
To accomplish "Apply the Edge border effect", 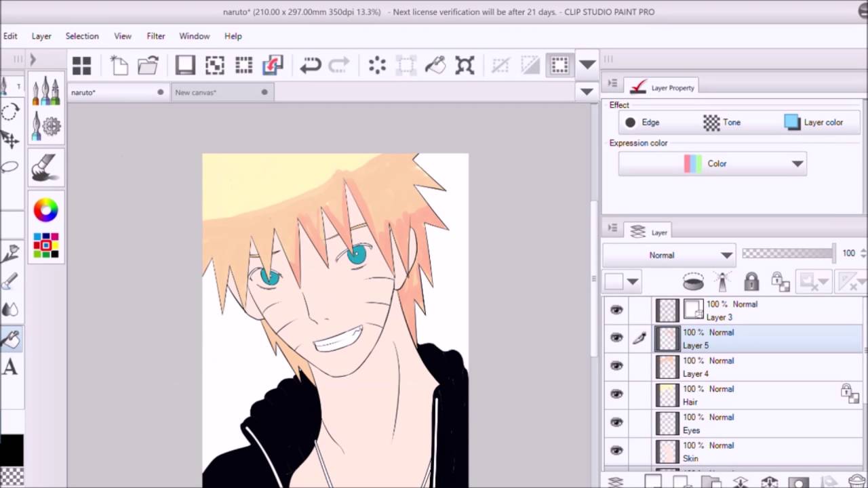I will click(642, 122).
